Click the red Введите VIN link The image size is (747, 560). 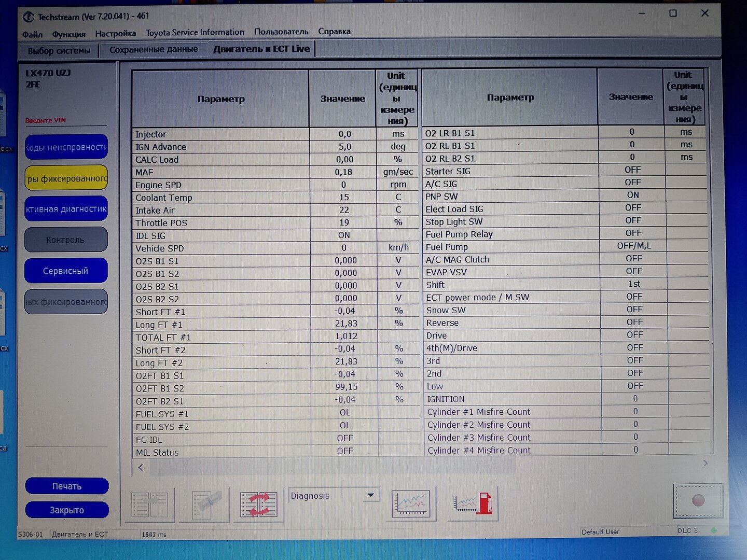pos(46,120)
